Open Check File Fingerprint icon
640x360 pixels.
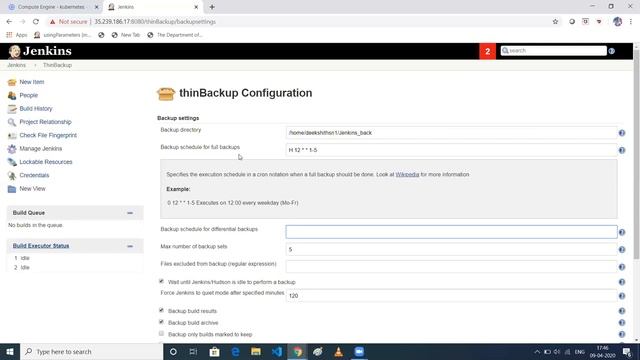pyautogui.click(x=12, y=136)
